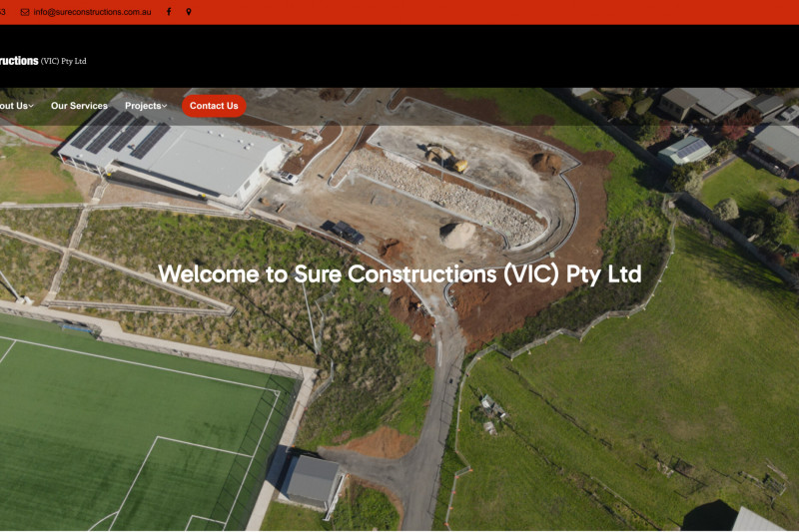Click the yellow excavator in hero photo
799x532 pixels.
coord(447,157)
